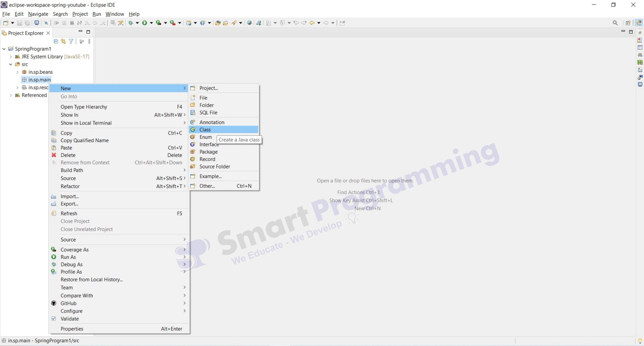Click Properties in the context menu
The width and height of the screenshot is (644, 346).
click(x=72, y=329)
